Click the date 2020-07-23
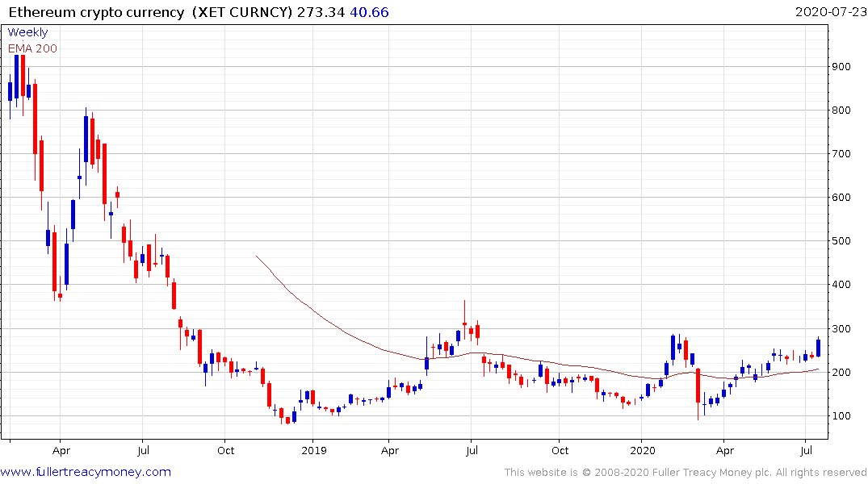 (x=830, y=12)
